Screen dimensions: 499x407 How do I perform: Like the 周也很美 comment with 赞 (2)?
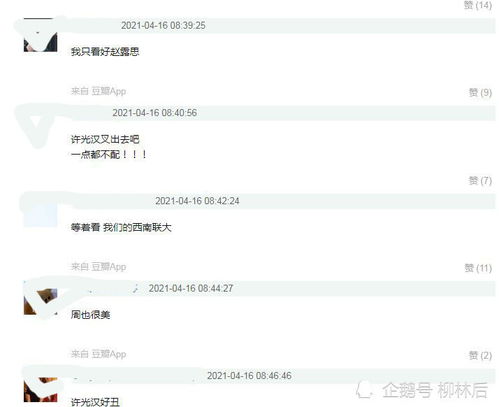[x=480, y=355]
